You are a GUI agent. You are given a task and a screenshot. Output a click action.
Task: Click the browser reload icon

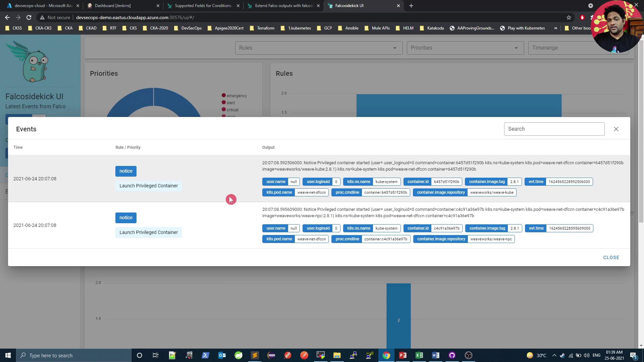point(29,17)
